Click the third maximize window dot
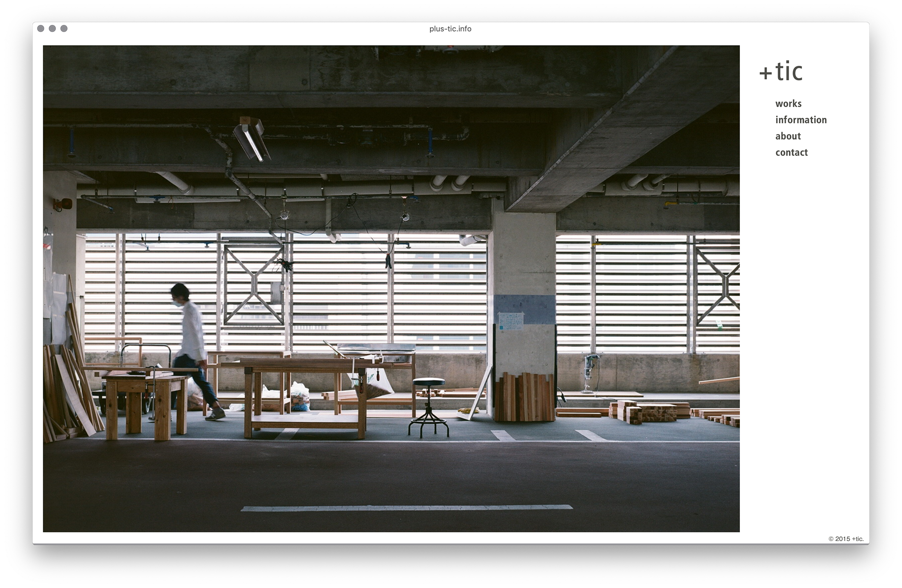902x588 pixels. (x=64, y=29)
